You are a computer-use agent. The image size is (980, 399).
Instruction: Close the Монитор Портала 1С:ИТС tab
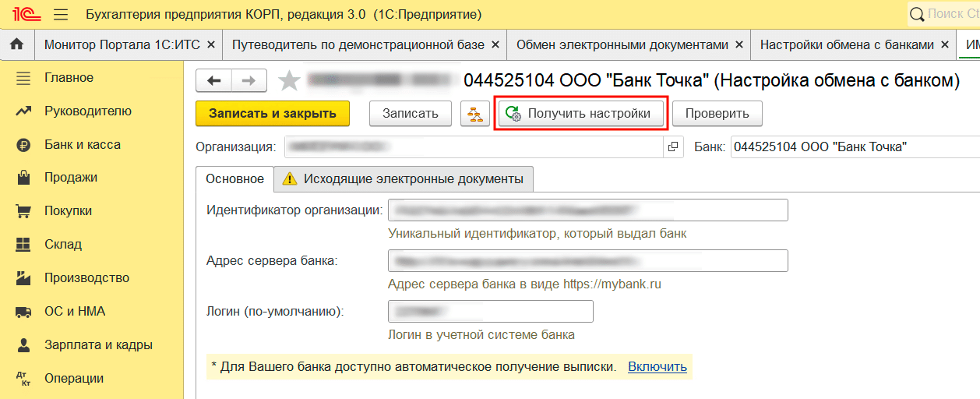(210, 45)
